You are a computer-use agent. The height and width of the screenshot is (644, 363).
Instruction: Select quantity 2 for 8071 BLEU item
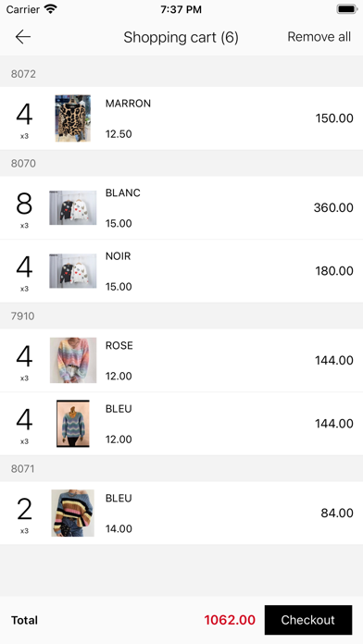[x=24, y=509]
